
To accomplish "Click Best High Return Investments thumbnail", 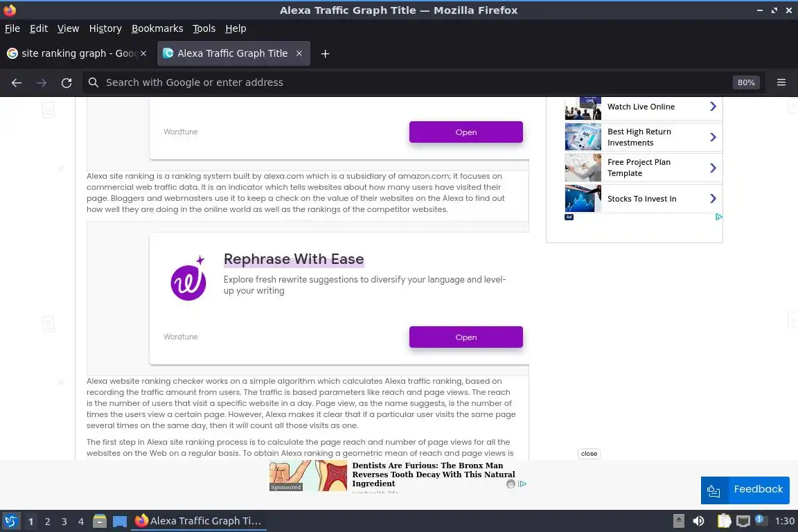I will click(x=583, y=137).
